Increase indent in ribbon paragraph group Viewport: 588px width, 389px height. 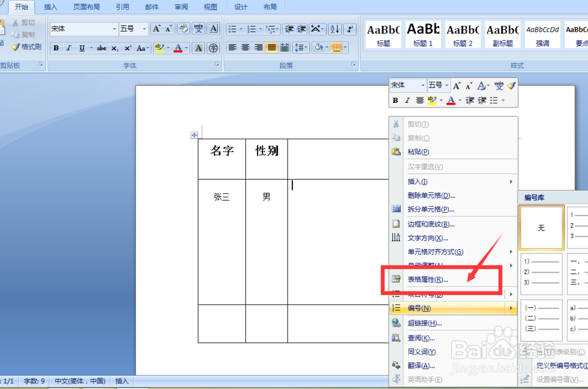coord(302,29)
